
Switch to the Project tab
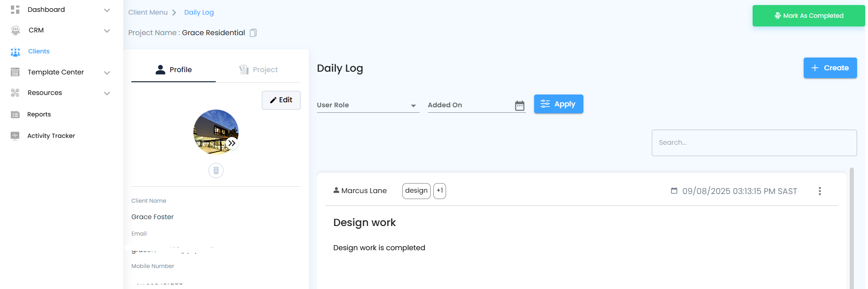click(259, 70)
